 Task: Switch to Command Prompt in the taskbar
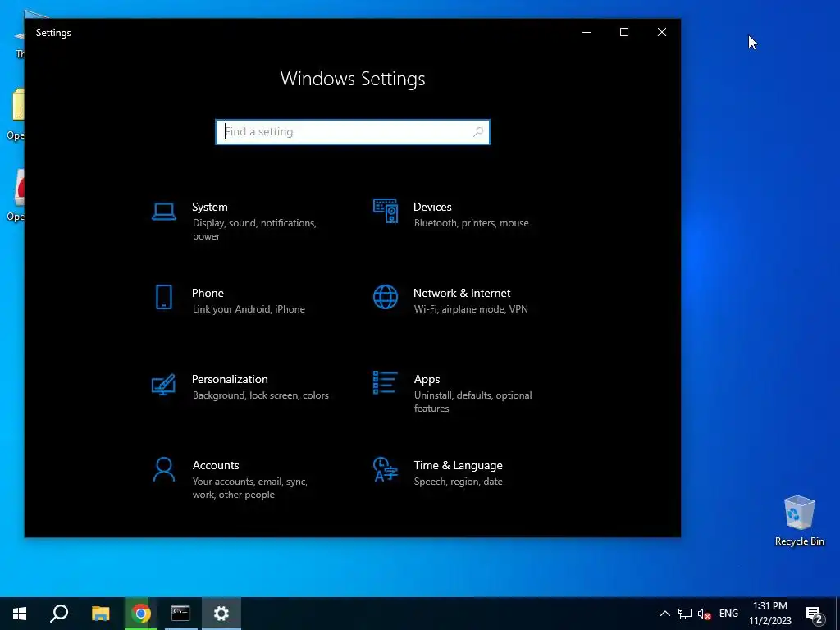tap(180, 614)
